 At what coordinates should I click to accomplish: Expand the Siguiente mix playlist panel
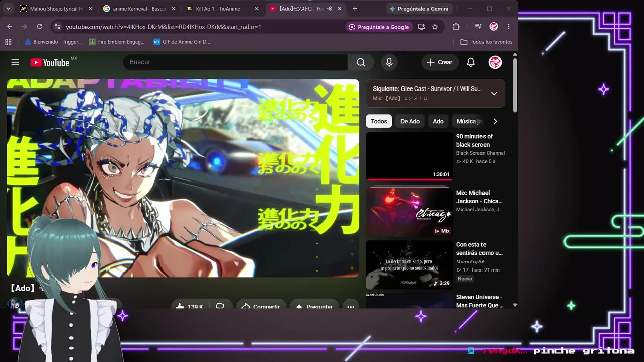tap(494, 93)
